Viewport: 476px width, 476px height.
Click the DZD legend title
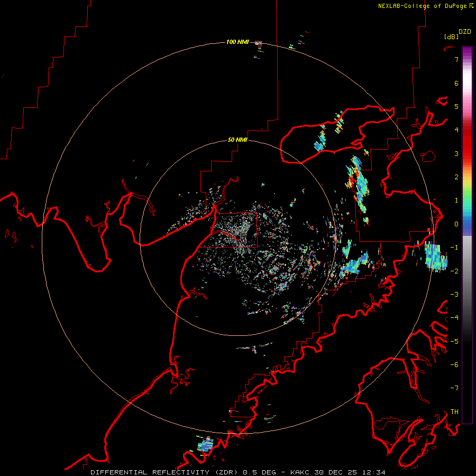pyautogui.click(x=465, y=32)
